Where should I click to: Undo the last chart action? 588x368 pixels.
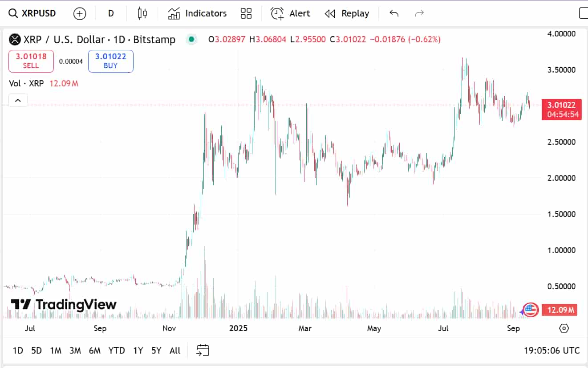tap(394, 13)
